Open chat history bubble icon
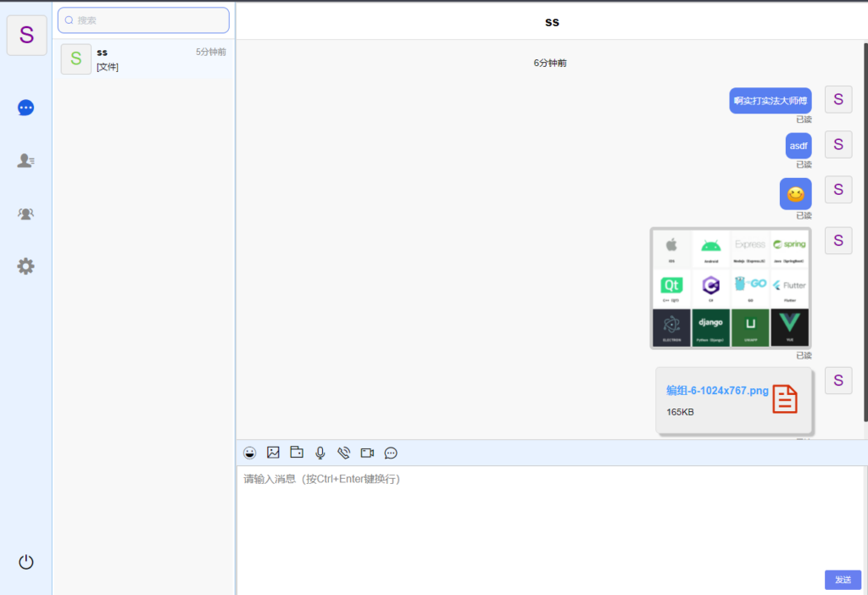 click(391, 453)
